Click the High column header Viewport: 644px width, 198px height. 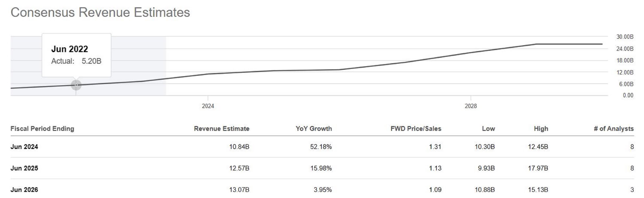coord(541,129)
